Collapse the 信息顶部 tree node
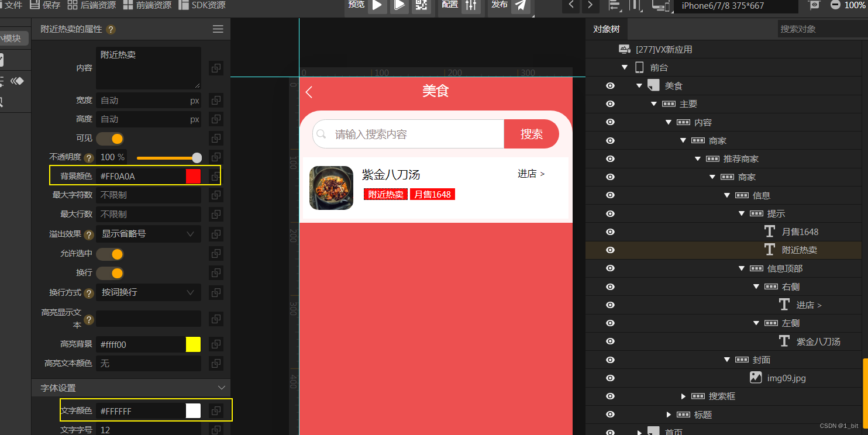 742,268
